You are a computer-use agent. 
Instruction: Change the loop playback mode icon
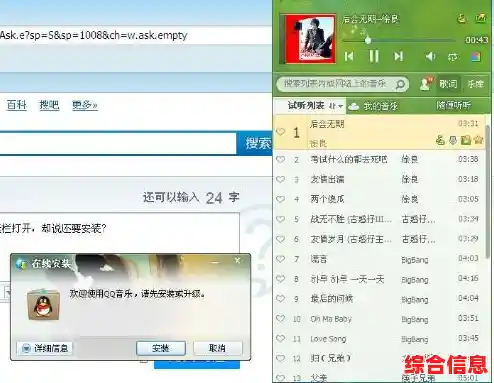point(452,57)
